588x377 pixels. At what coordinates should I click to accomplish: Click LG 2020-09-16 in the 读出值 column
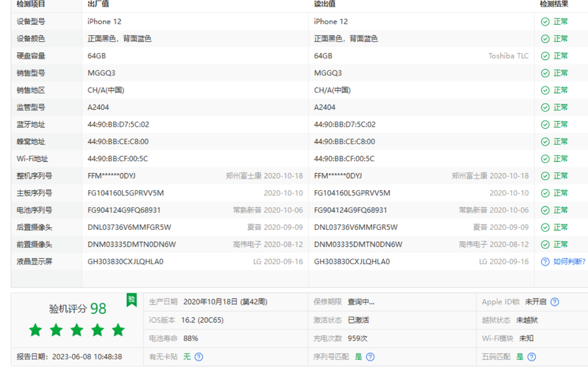tap(504, 261)
